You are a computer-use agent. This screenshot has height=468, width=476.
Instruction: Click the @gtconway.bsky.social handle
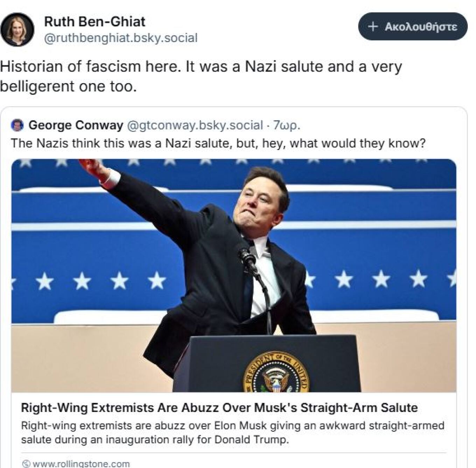194,125
